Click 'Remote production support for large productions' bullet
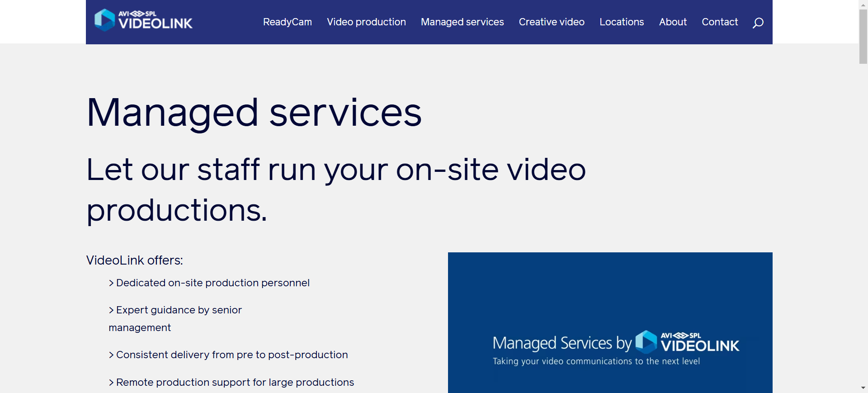Viewport: 868px width, 393px height. pyautogui.click(x=231, y=383)
